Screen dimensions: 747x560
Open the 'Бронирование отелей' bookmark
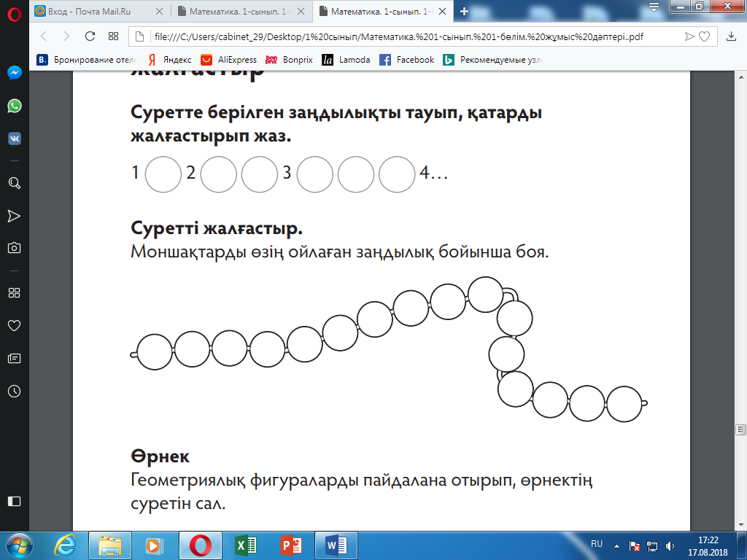(x=87, y=60)
